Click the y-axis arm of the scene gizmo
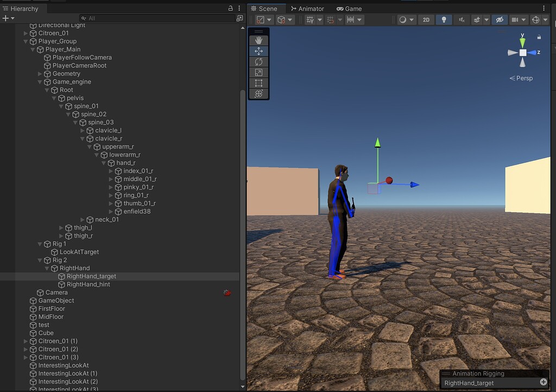The height and width of the screenshot is (392, 556). click(x=522, y=41)
